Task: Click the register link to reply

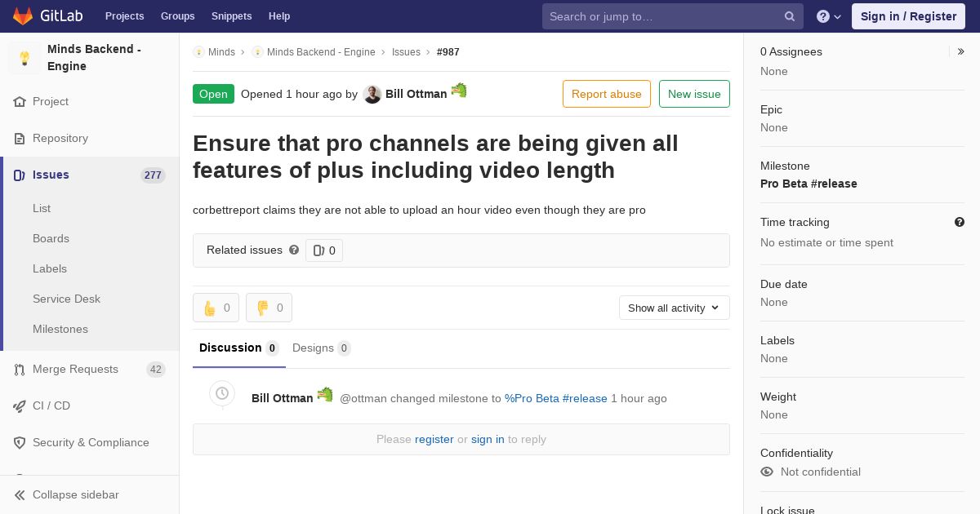Action: 434,439
